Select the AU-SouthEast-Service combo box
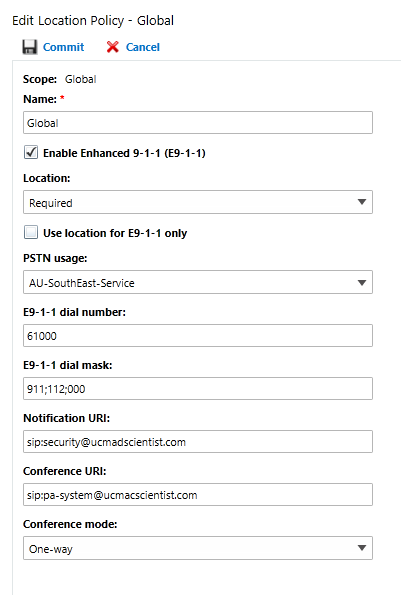The image size is (401, 595). tap(198, 282)
